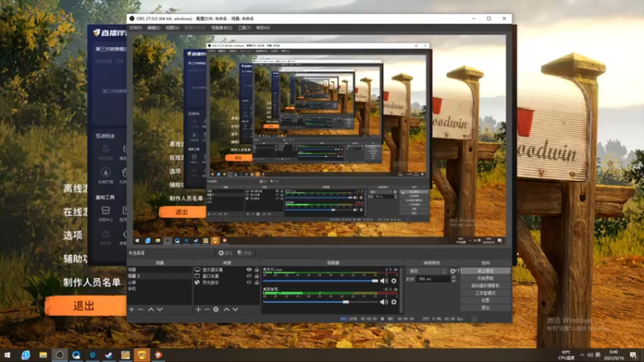Select the 显示器采集 source row
Image resolution: width=644 pixels, height=362 pixels.
pyautogui.click(x=227, y=269)
